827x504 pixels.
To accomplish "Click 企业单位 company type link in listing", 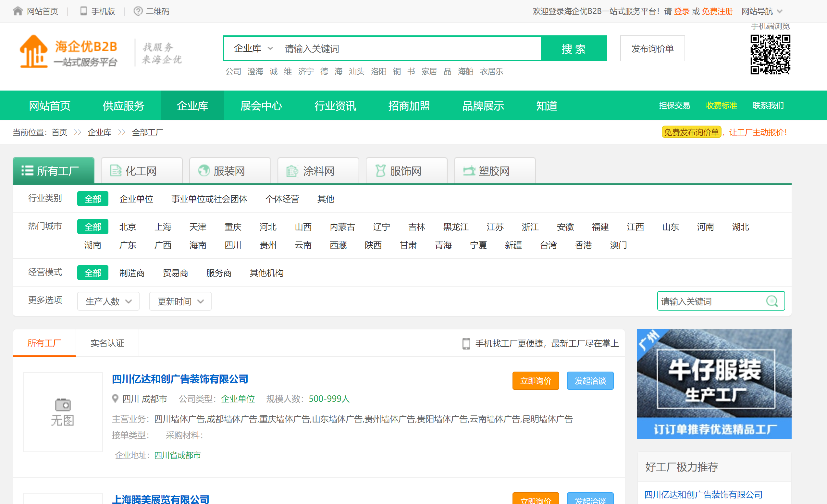I will click(238, 399).
